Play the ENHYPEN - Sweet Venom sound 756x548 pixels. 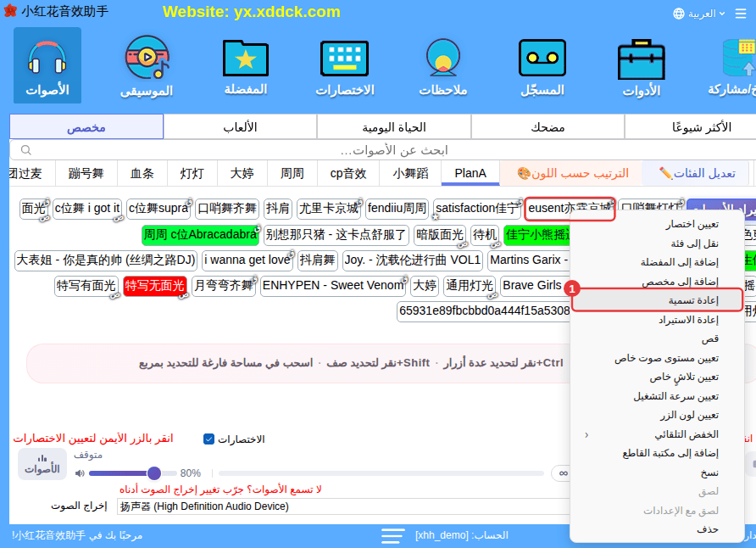pyautogui.click(x=333, y=286)
